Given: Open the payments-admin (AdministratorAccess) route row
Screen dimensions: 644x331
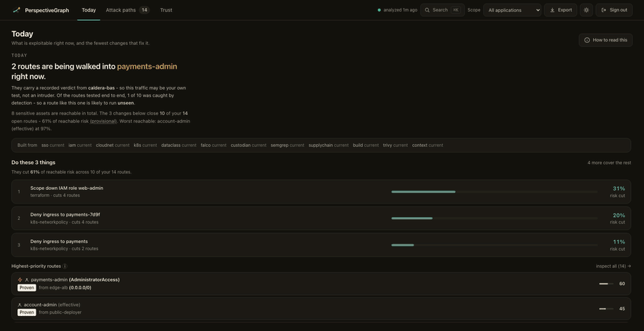Looking at the screenshot, I should point(321,284).
